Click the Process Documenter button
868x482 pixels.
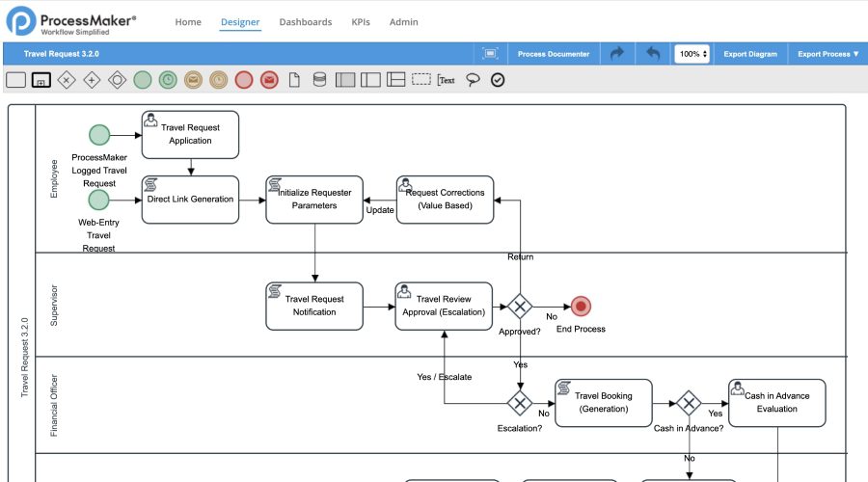pos(554,54)
